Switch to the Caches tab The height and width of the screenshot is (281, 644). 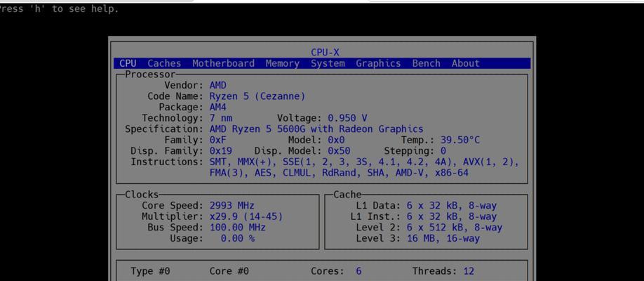(164, 63)
